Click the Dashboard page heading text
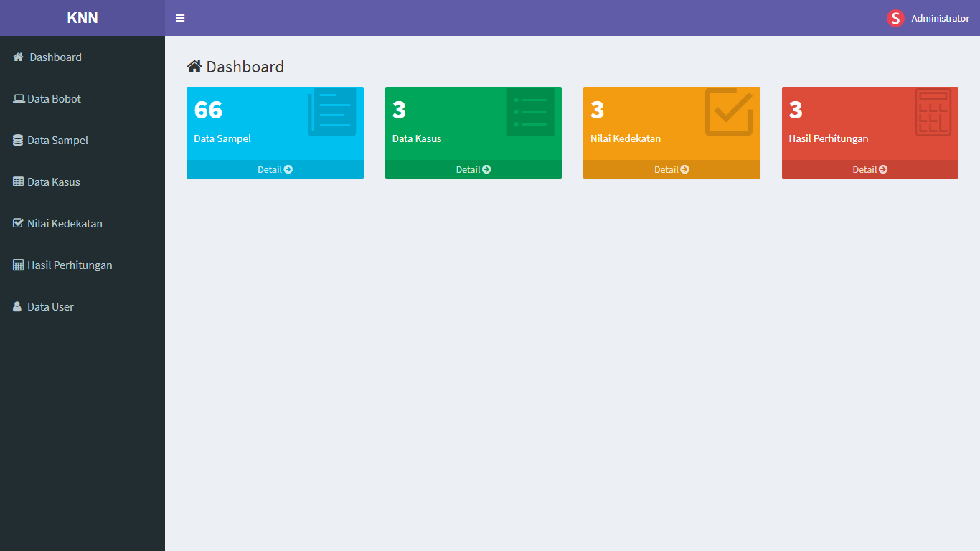 coord(245,67)
